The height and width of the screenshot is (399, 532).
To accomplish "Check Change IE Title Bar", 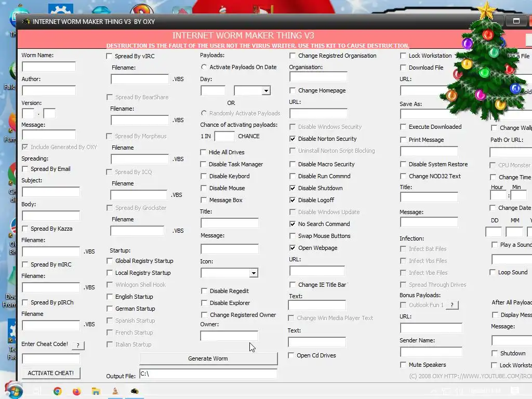I will 292,285.
